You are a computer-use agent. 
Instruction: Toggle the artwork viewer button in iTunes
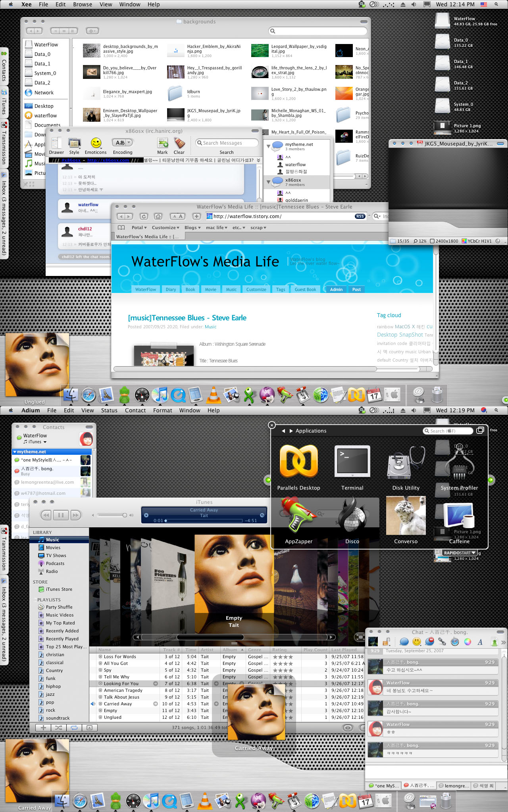(89, 728)
